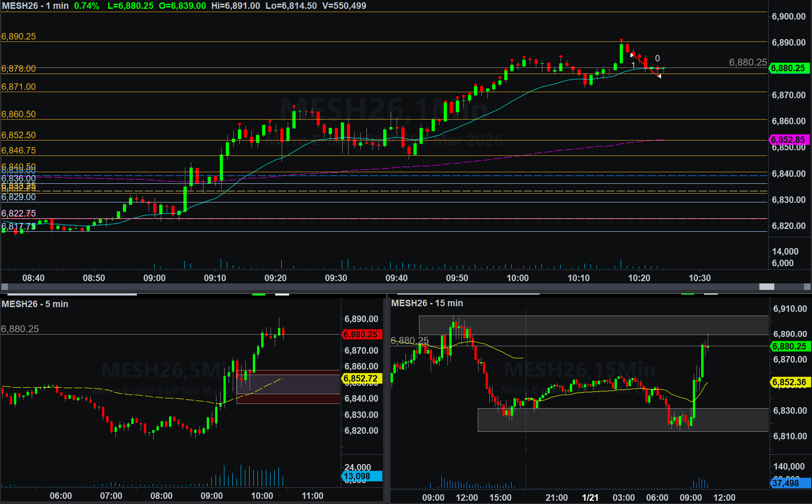Click the right arrow of the 1 min chart scrollbar
The height and width of the screenshot is (504, 812).
click(807, 287)
